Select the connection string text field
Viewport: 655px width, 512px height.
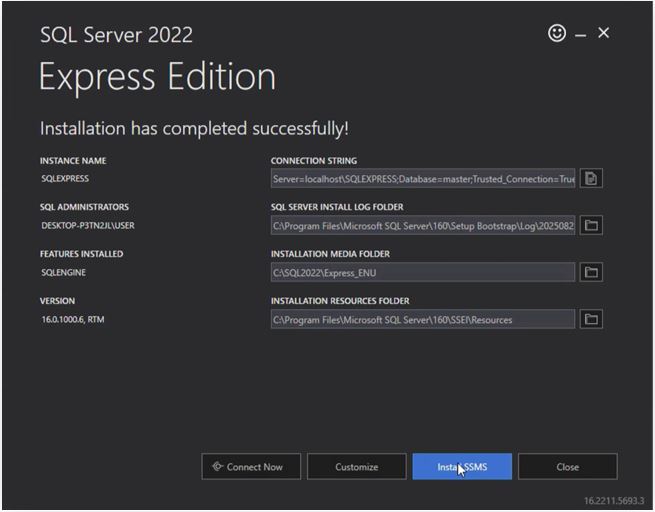point(422,179)
